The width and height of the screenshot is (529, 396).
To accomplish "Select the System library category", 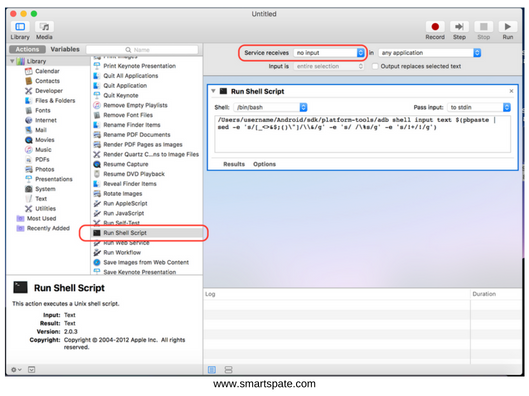I will 45,189.
